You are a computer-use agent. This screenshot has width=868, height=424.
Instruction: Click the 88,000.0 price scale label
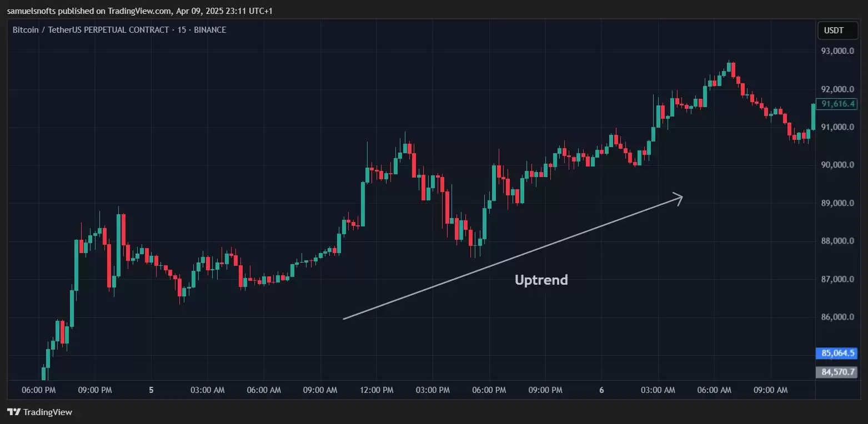[x=838, y=241]
